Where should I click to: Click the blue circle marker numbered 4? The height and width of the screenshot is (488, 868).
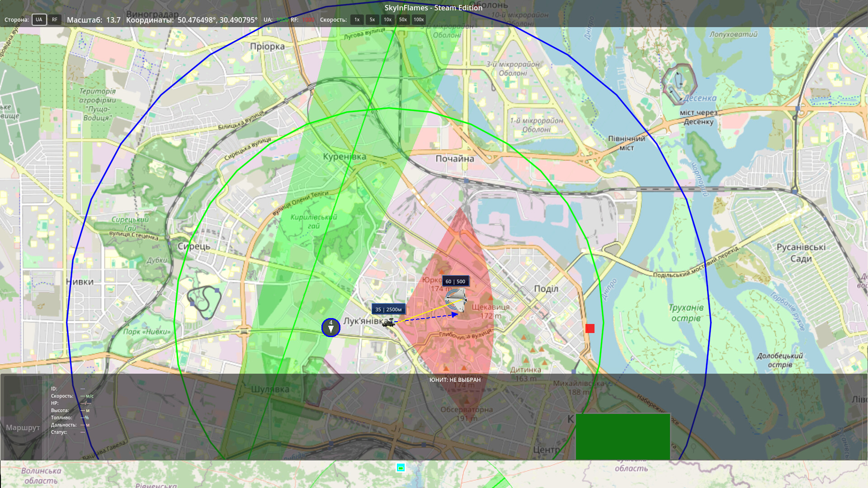pos(331,327)
